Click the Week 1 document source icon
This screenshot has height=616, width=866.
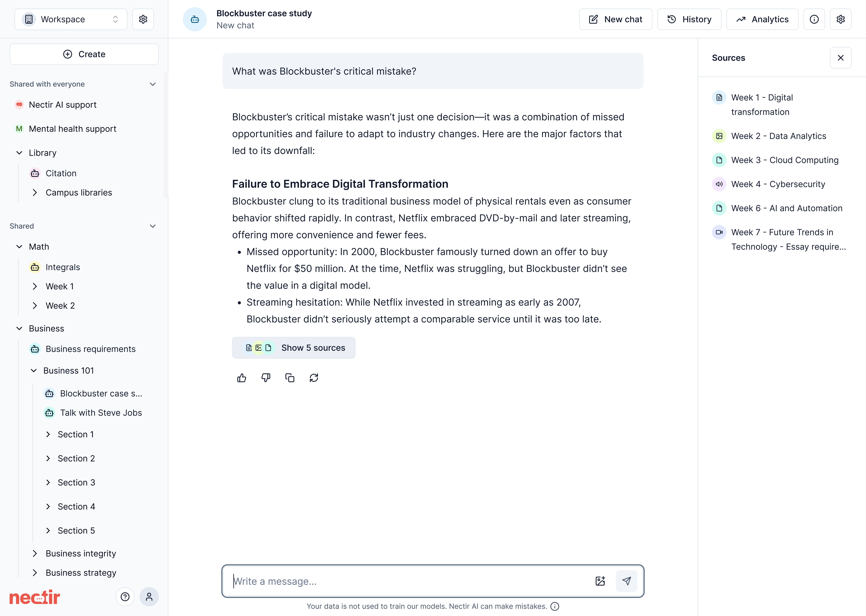[719, 97]
